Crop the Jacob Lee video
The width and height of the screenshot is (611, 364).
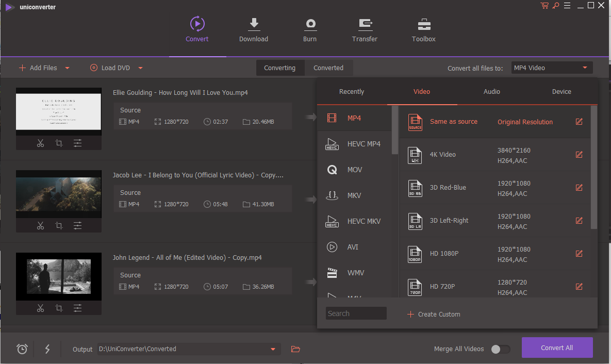59,226
